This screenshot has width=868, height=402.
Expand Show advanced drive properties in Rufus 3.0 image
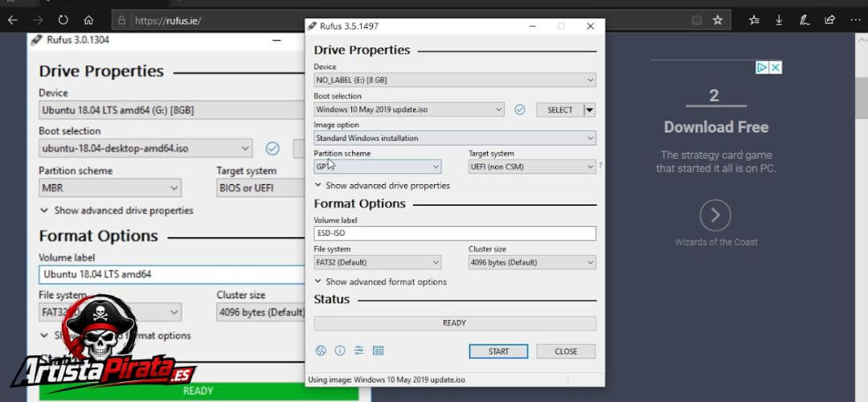click(x=117, y=211)
